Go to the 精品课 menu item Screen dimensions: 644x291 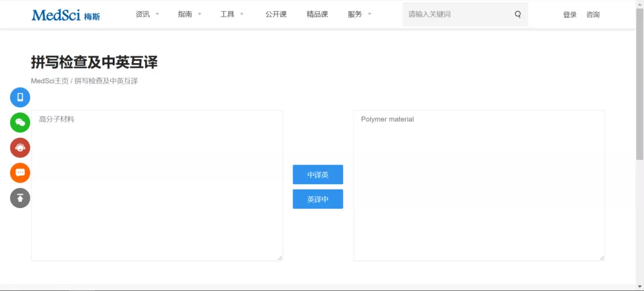point(317,14)
